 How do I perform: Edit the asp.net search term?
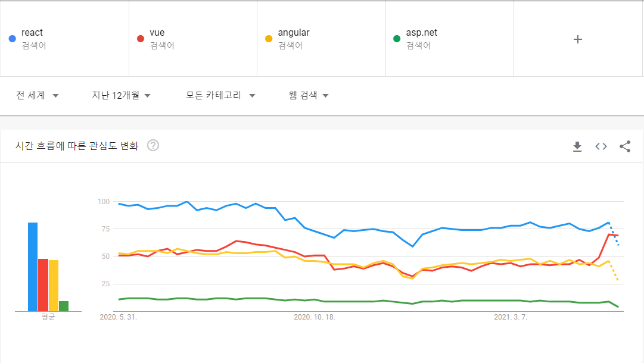(x=421, y=32)
